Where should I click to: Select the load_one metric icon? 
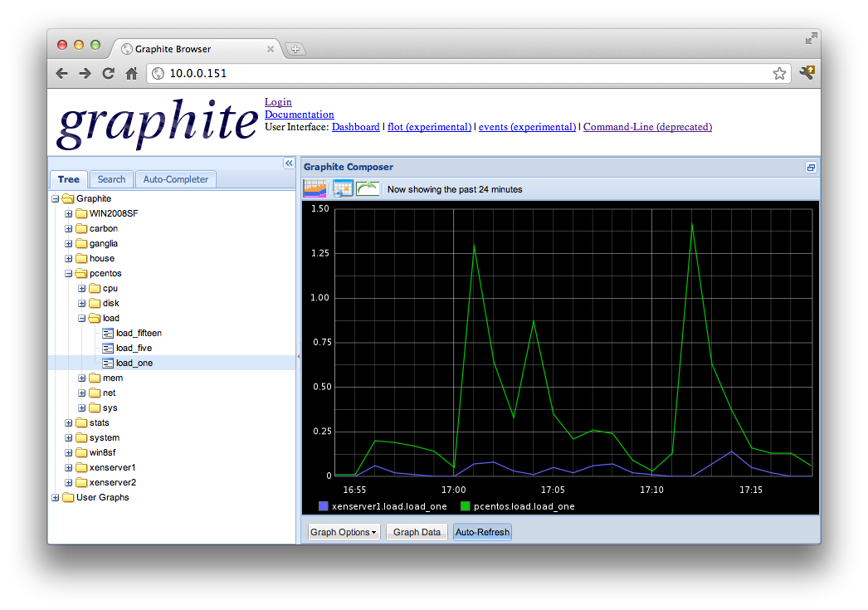[108, 363]
